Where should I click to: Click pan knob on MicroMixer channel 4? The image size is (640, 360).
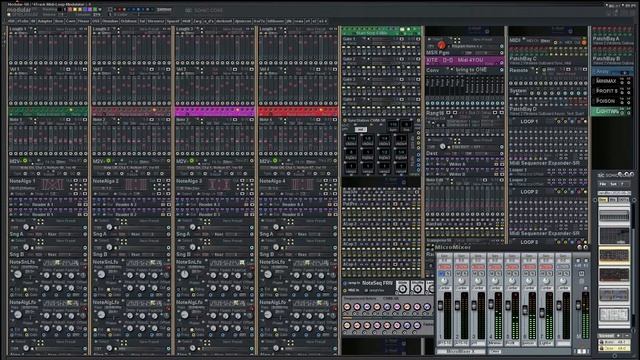[495, 281]
